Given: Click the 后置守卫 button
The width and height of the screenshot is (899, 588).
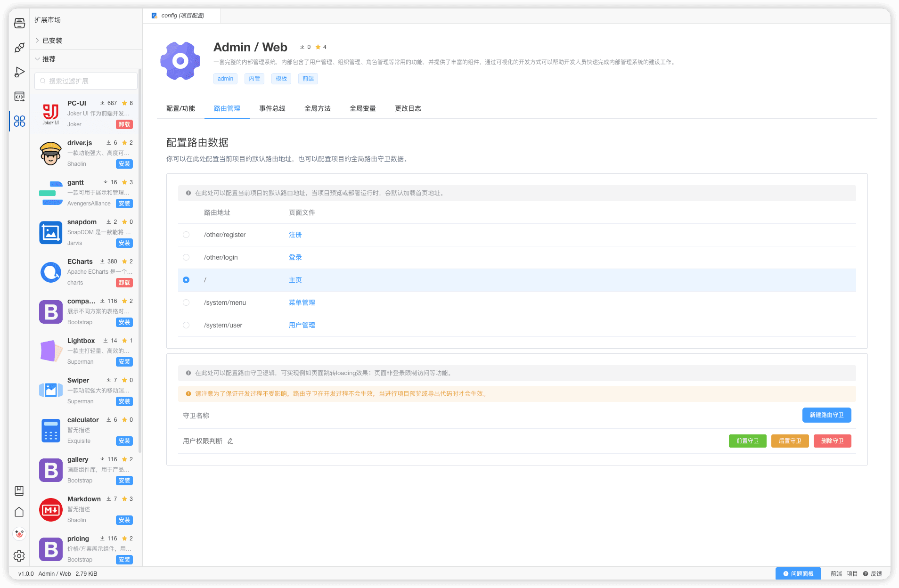Looking at the screenshot, I should tap(790, 441).
